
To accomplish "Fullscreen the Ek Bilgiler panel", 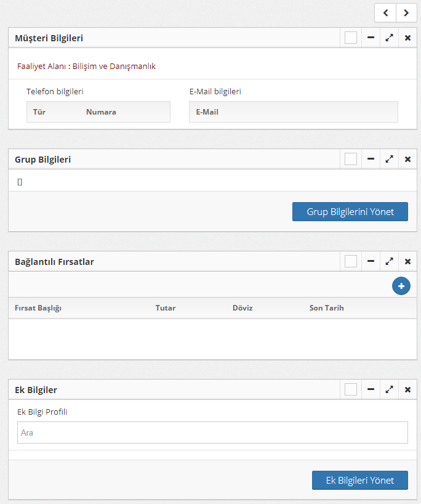I will (x=389, y=389).
